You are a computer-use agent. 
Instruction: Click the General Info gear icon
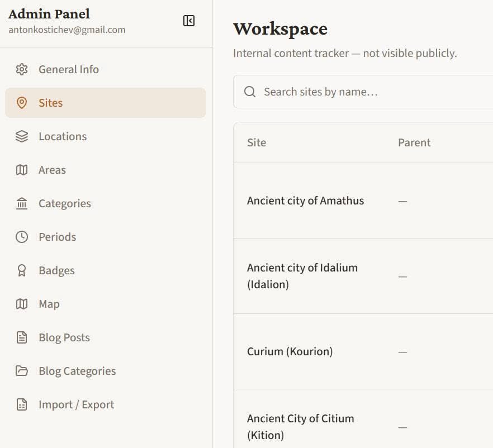[x=22, y=69]
